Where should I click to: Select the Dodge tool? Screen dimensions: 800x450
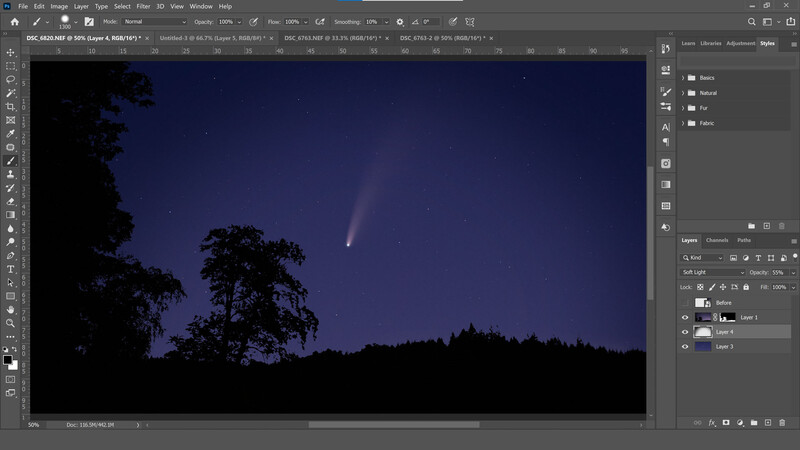point(10,242)
